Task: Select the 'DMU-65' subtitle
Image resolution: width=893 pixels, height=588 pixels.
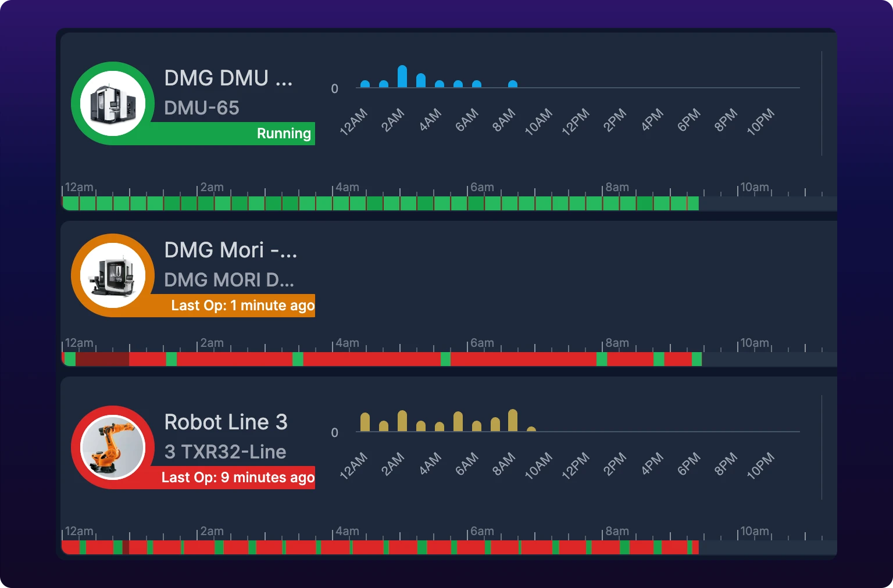Action: (202, 108)
